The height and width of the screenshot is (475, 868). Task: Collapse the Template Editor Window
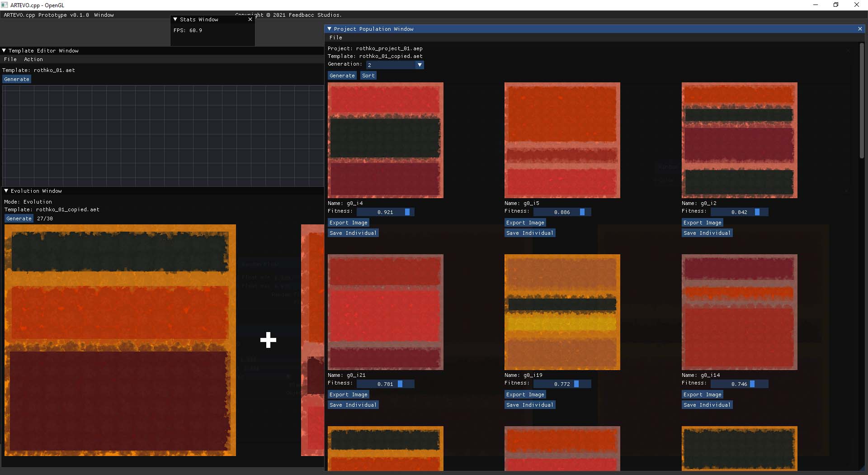4,51
